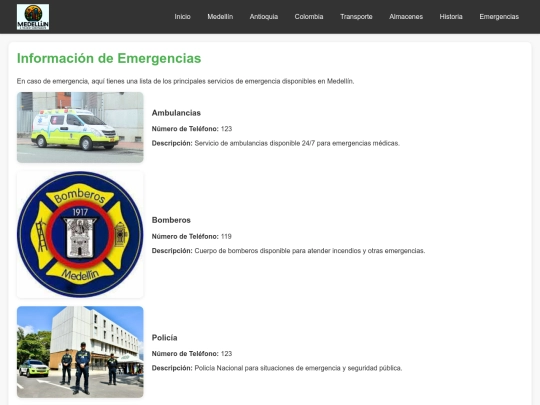Click the 'Cuerpo de bomberos disponible' description

tap(310, 251)
